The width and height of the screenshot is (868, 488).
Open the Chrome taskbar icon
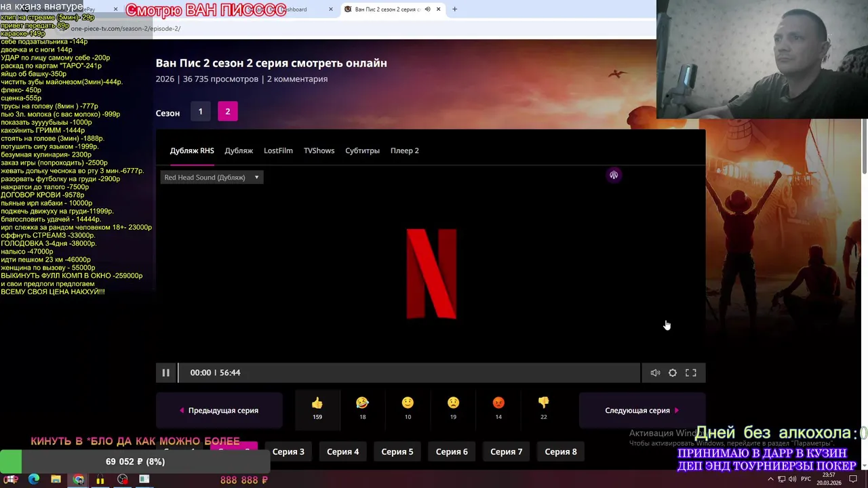(x=79, y=479)
